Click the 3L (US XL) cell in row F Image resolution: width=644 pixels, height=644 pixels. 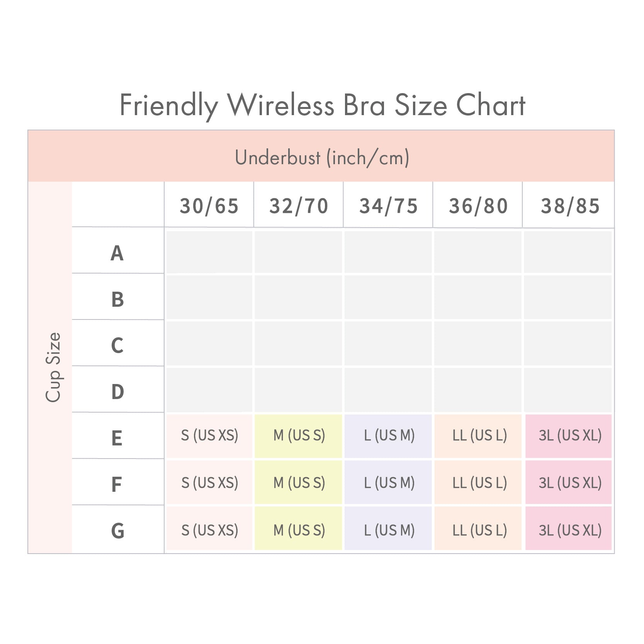(569, 483)
